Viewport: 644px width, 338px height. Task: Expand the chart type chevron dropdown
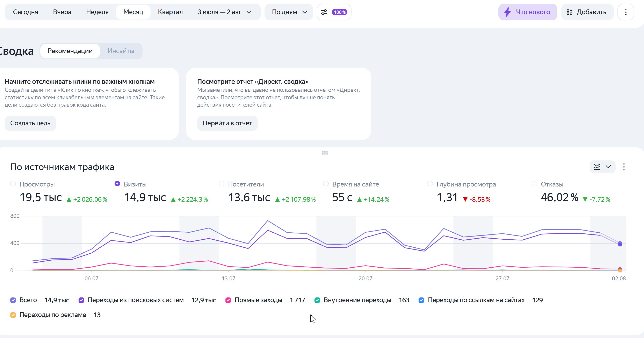[x=608, y=167]
